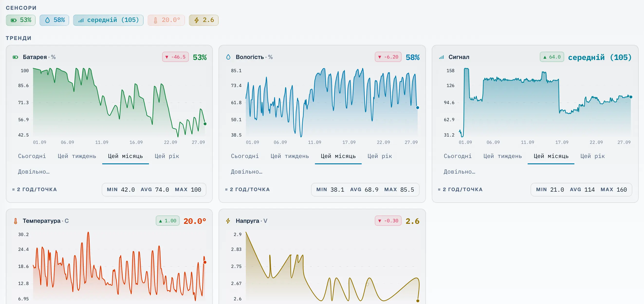Select Цей тиждень tab in Вологість card
This screenshot has width=644, height=304.
pos(290,156)
